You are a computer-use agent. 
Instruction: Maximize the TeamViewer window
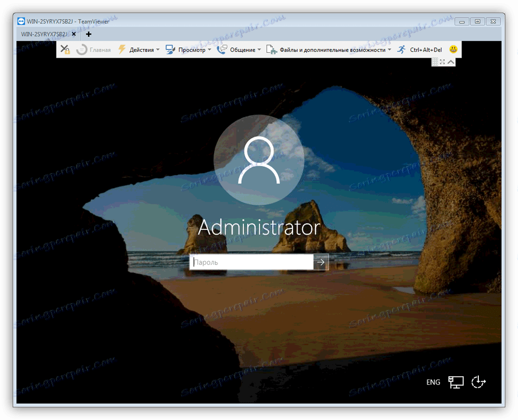[x=477, y=21]
